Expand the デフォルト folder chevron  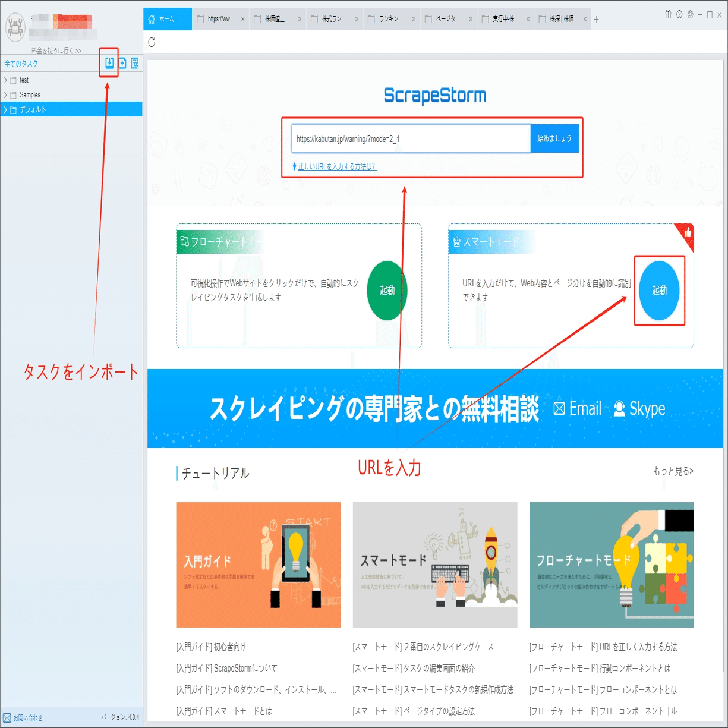(5, 109)
